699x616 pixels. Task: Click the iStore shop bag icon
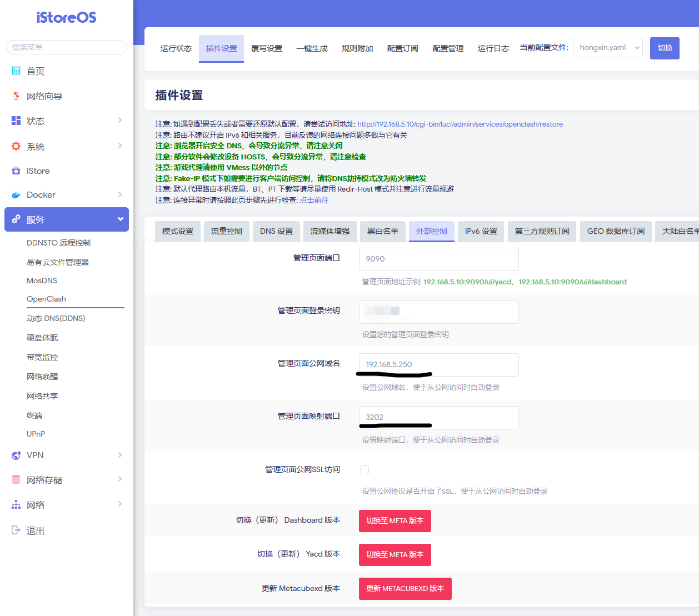pos(16,171)
